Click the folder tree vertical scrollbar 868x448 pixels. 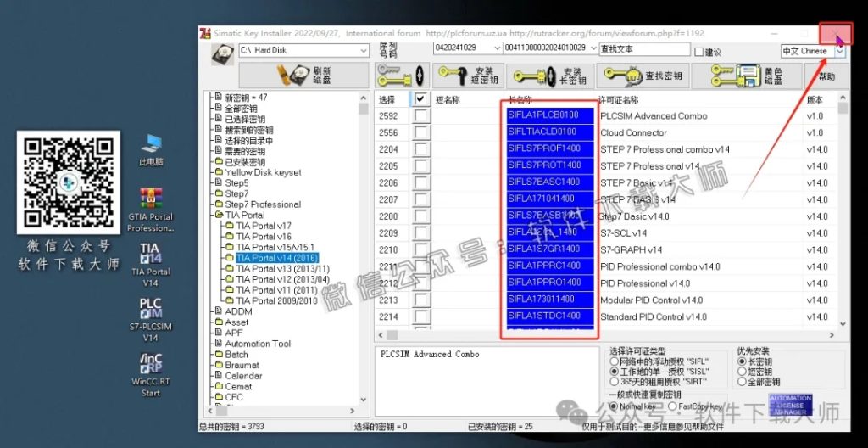pos(363,248)
